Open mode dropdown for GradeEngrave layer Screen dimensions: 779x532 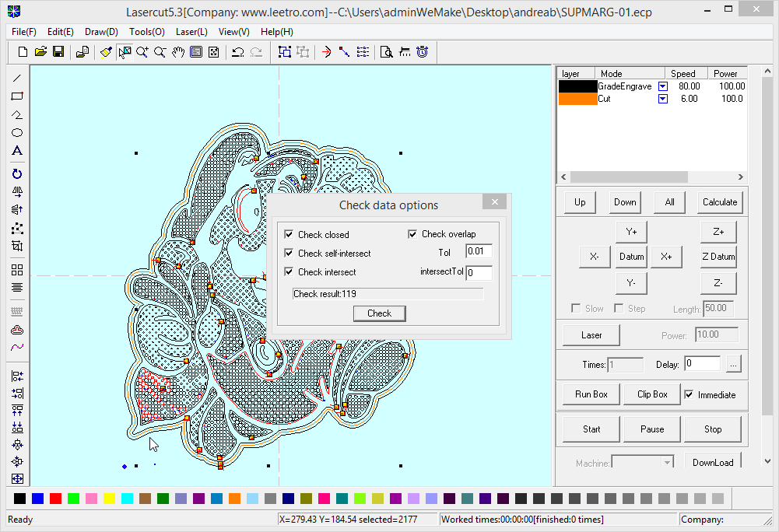click(663, 86)
